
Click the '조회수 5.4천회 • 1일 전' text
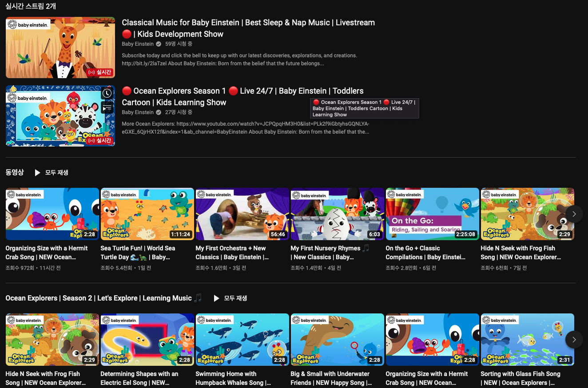(x=126, y=268)
